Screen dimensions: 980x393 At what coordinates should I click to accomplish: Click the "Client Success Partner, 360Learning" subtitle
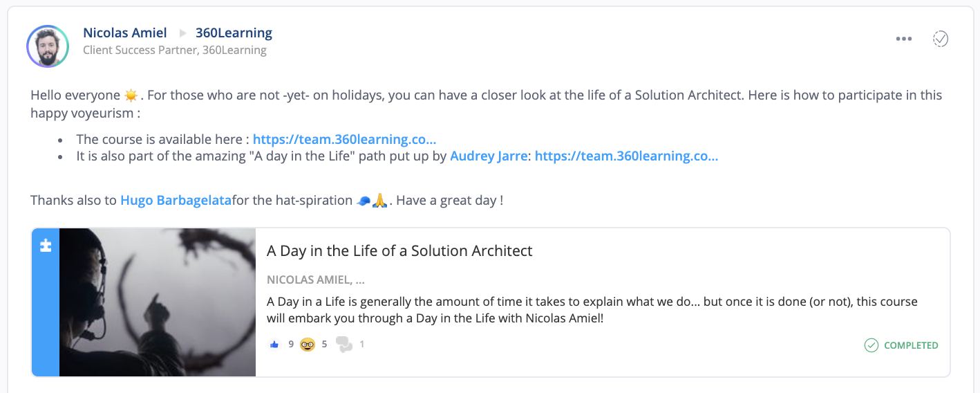[x=175, y=50]
